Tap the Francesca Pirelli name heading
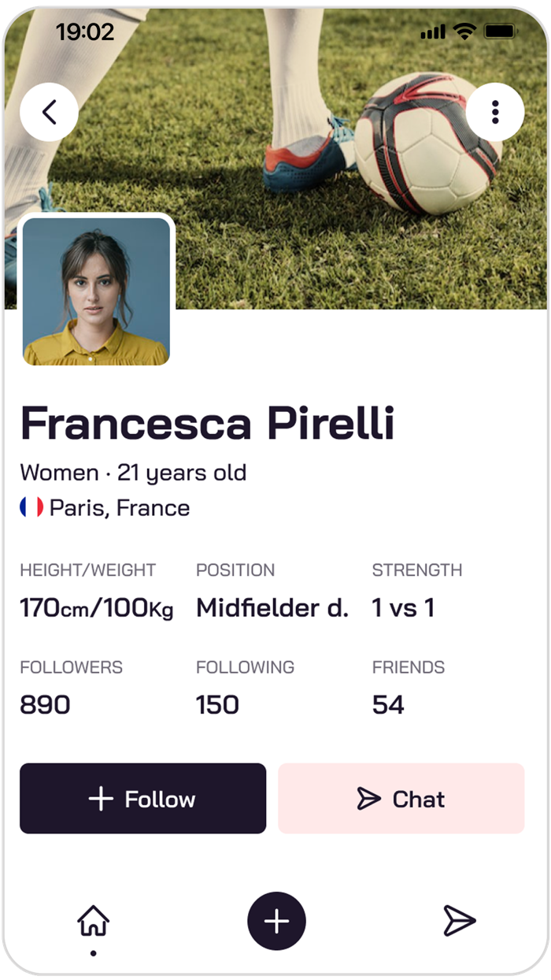 tap(207, 423)
